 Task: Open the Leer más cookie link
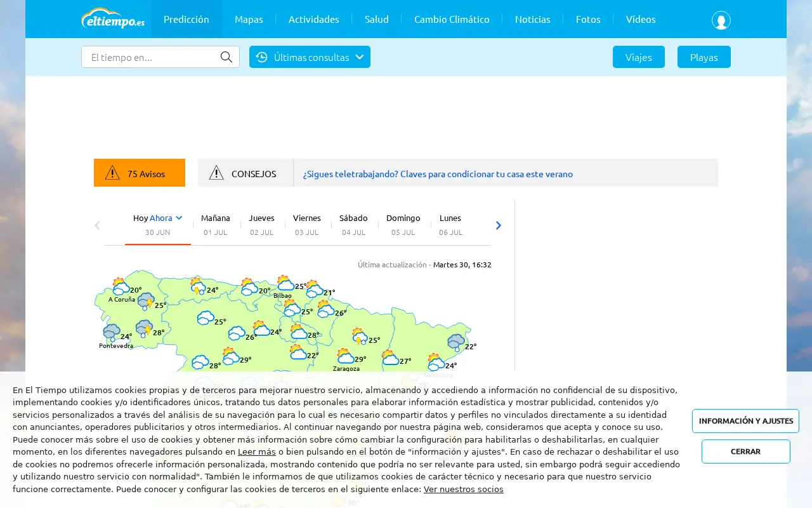tap(257, 452)
